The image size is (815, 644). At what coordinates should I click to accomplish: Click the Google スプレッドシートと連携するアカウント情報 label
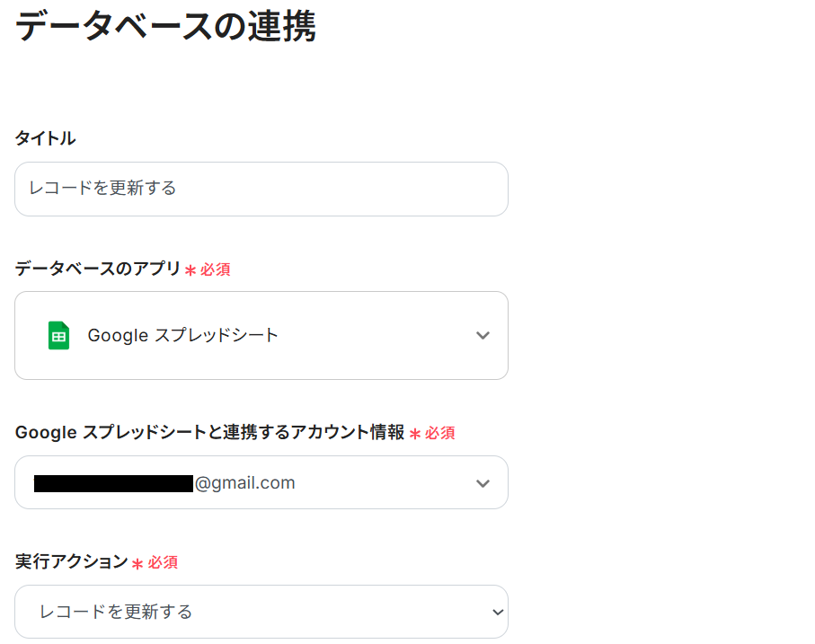tap(209, 432)
